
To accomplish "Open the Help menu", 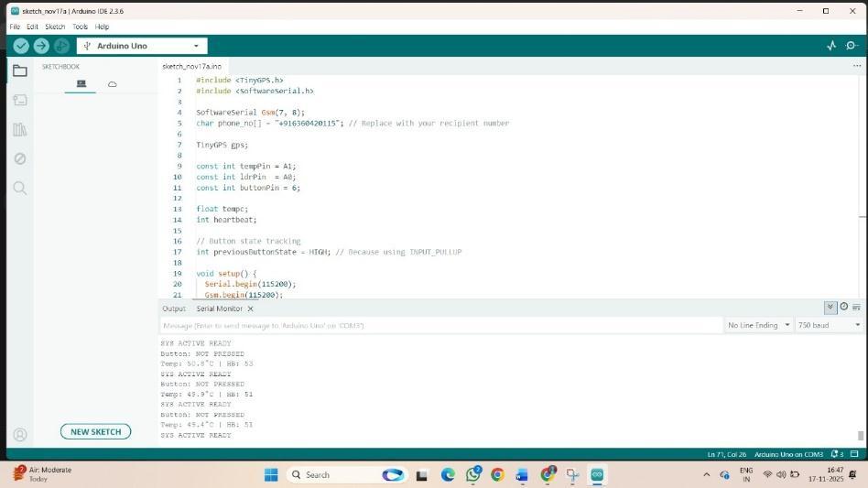I will [x=102, y=27].
